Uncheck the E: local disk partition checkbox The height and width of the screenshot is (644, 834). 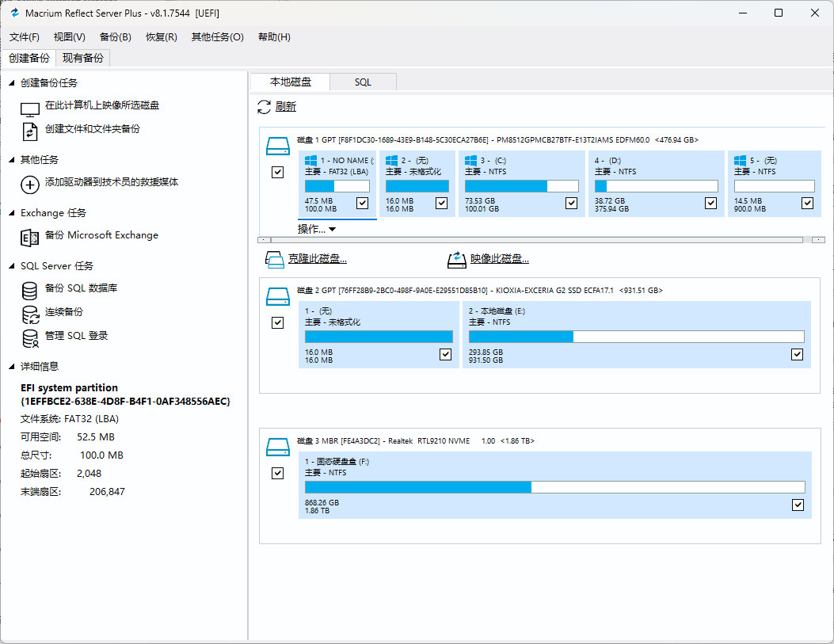click(x=797, y=355)
